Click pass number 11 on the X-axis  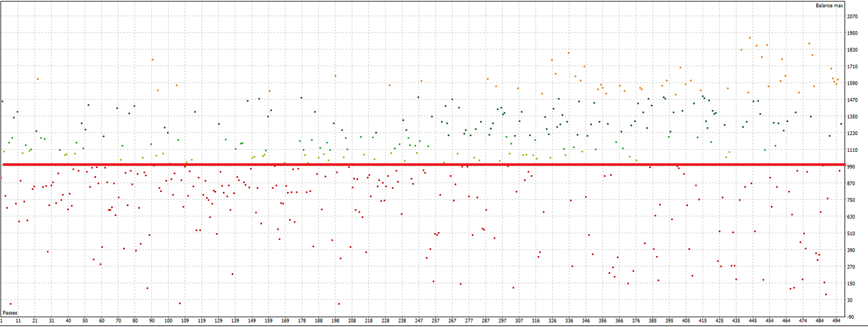point(18,321)
